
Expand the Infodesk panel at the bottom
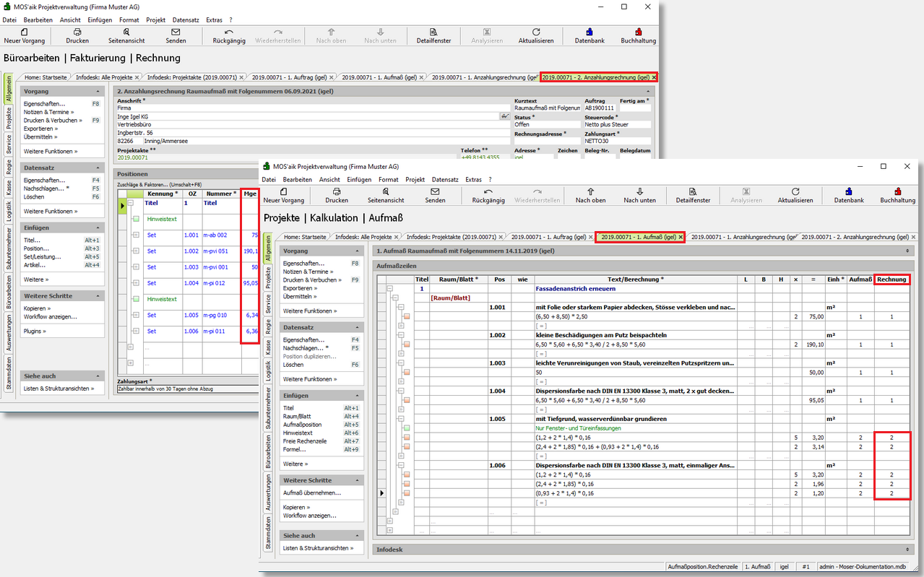[x=907, y=550]
